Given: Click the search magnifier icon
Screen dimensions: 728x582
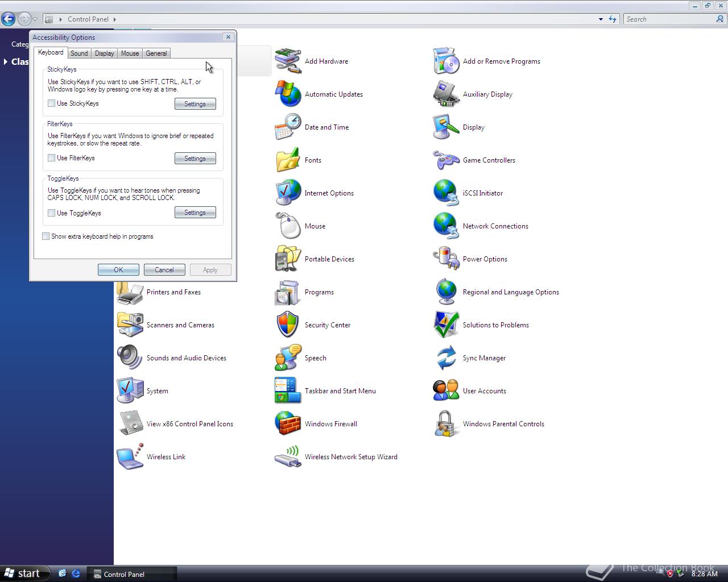Looking at the screenshot, I should click(720, 19).
